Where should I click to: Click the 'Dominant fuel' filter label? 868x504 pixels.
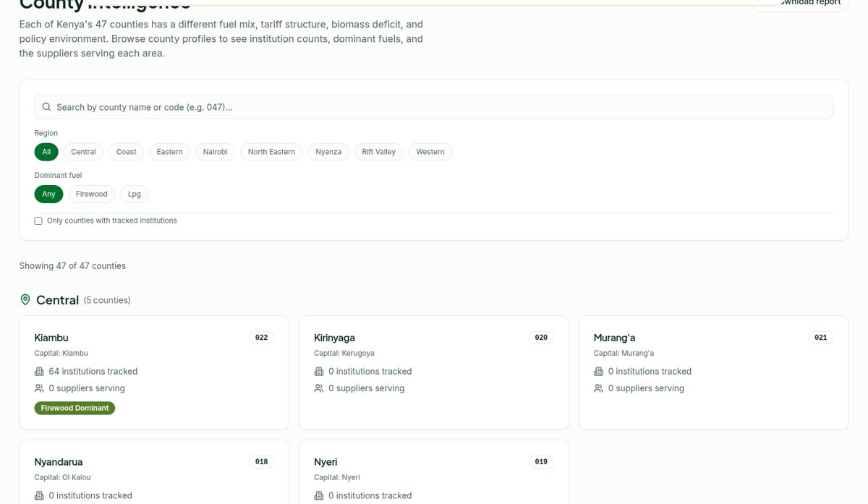(x=58, y=175)
